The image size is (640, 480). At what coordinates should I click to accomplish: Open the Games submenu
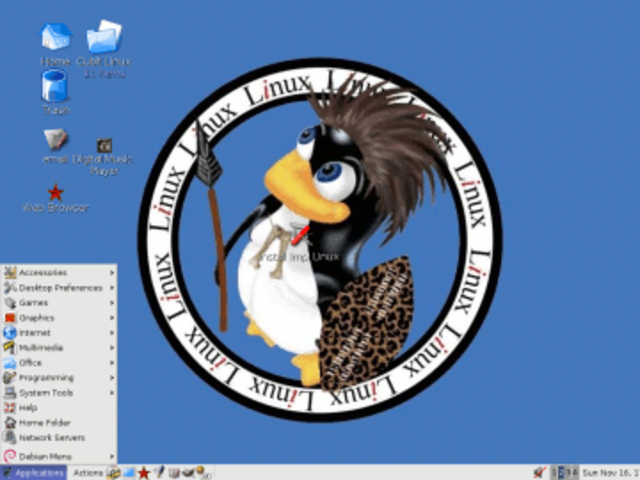point(59,302)
